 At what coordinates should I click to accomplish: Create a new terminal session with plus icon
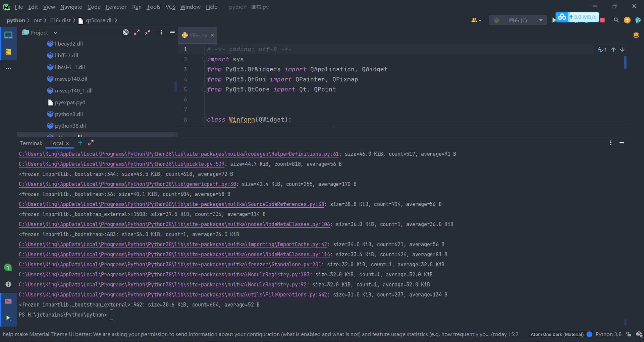point(80,143)
